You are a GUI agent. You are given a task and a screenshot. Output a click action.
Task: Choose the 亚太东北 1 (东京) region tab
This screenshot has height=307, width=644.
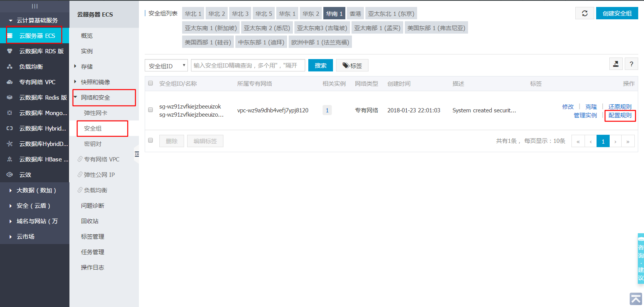click(391, 14)
